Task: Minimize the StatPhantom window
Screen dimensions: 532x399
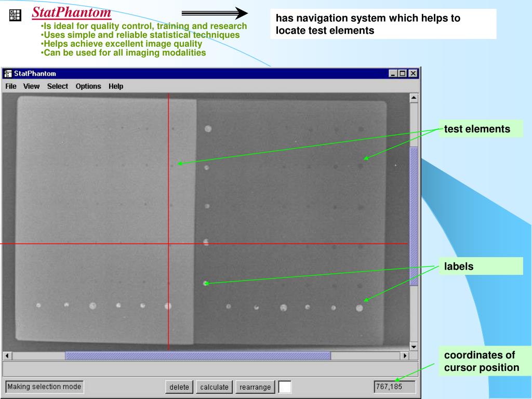Action: tap(393, 73)
